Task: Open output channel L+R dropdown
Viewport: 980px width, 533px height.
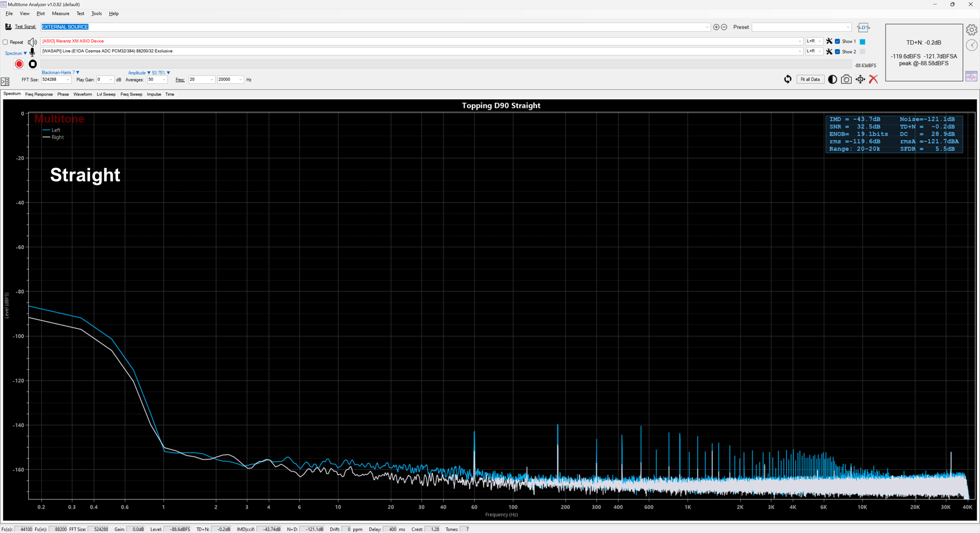Action: click(x=814, y=41)
